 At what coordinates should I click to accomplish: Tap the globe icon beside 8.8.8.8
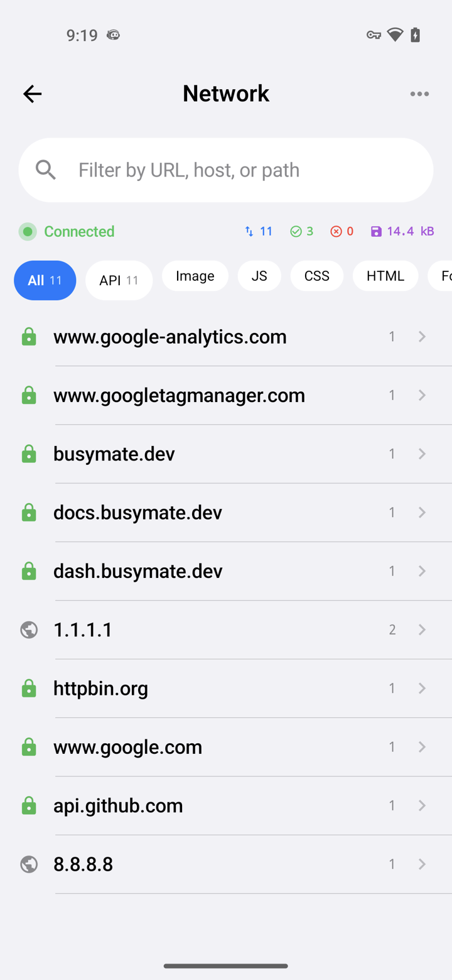point(29,864)
